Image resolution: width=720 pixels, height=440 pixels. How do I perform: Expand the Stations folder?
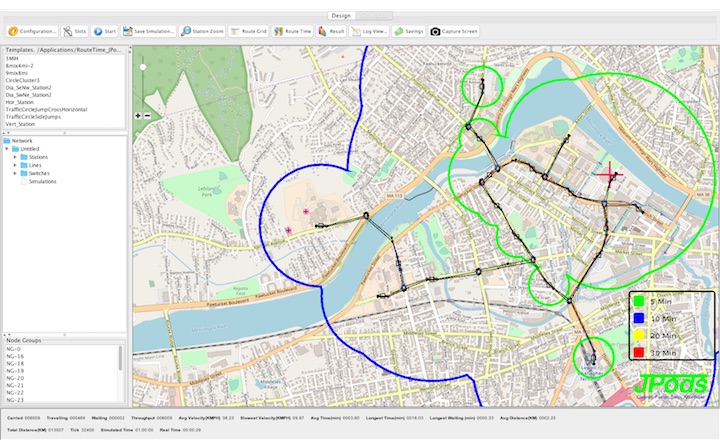[x=16, y=158]
